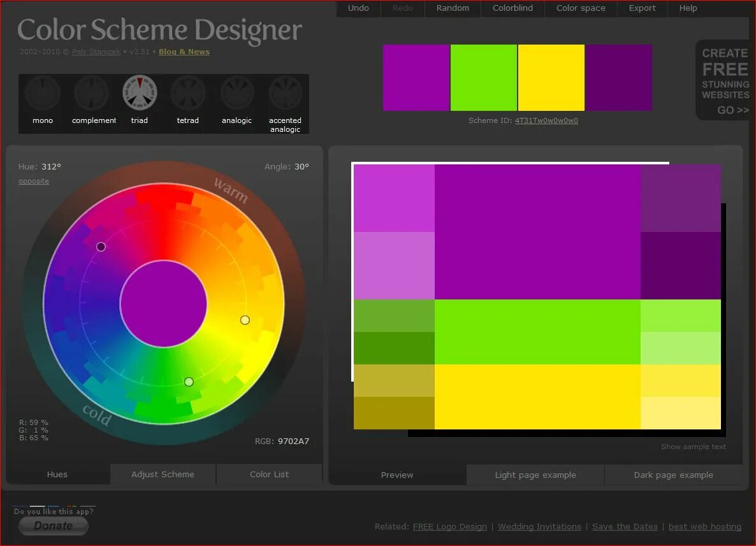Switch to the Hues tab
The width and height of the screenshot is (756, 546).
(x=57, y=474)
